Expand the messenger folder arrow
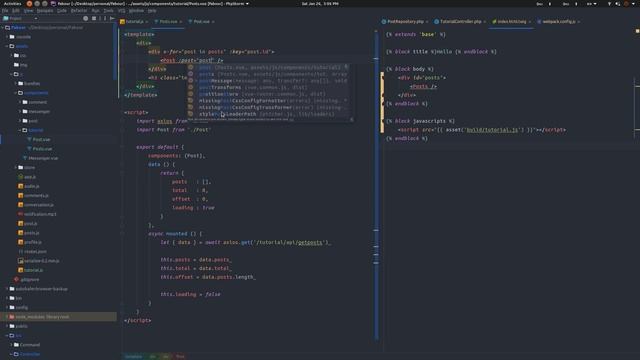This screenshot has width=640, height=360. [20, 111]
